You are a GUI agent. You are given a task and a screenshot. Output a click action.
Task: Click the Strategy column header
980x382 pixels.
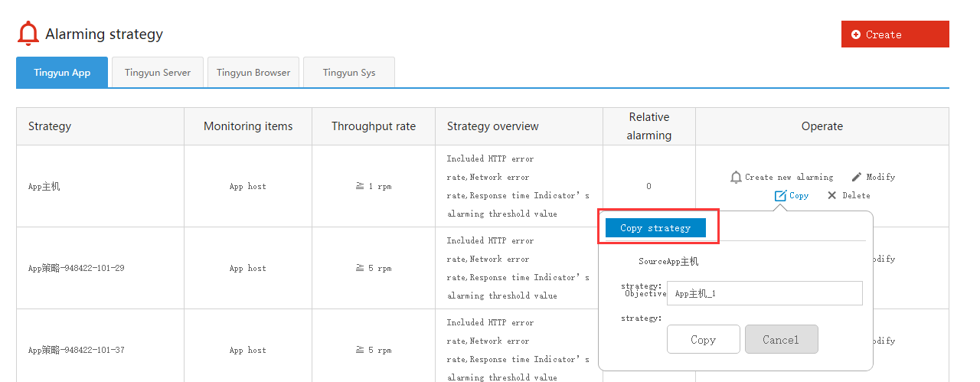pyautogui.click(x=50, y=126)
